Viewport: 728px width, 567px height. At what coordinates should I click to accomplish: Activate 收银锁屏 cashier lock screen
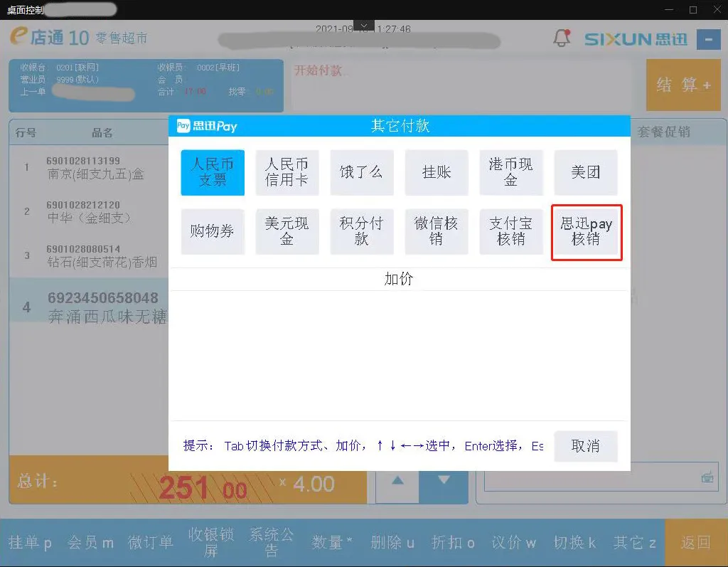tap(210, 542)
